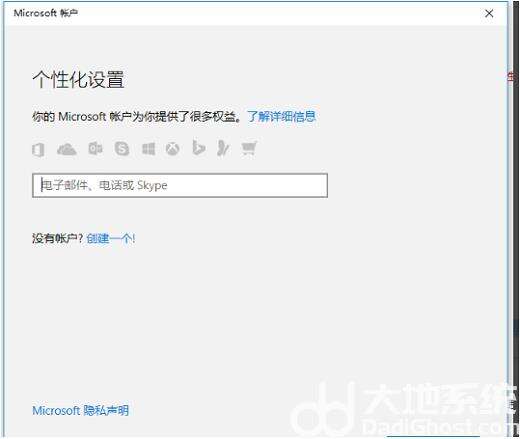
Task: Close the Microsoft 帐户 dialog
Action: click(489, 13)
